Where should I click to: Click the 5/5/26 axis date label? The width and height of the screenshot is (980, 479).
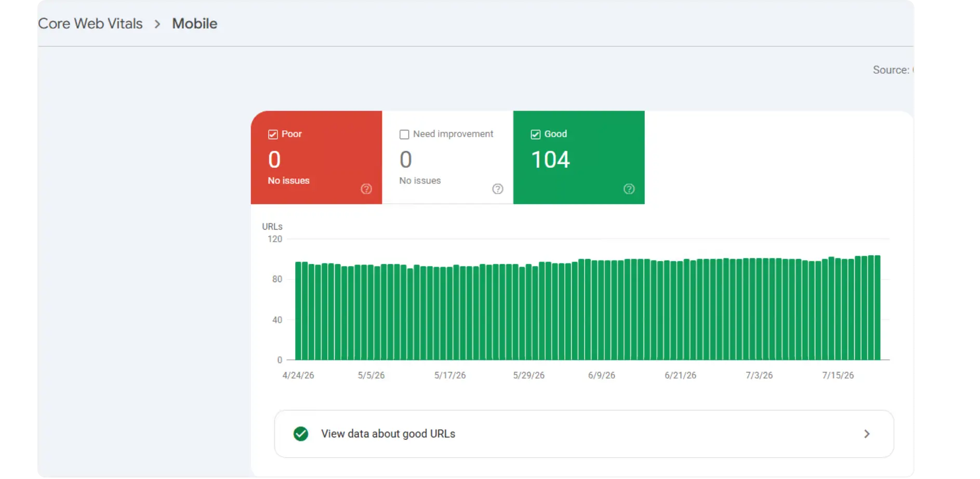coord(371,375)
